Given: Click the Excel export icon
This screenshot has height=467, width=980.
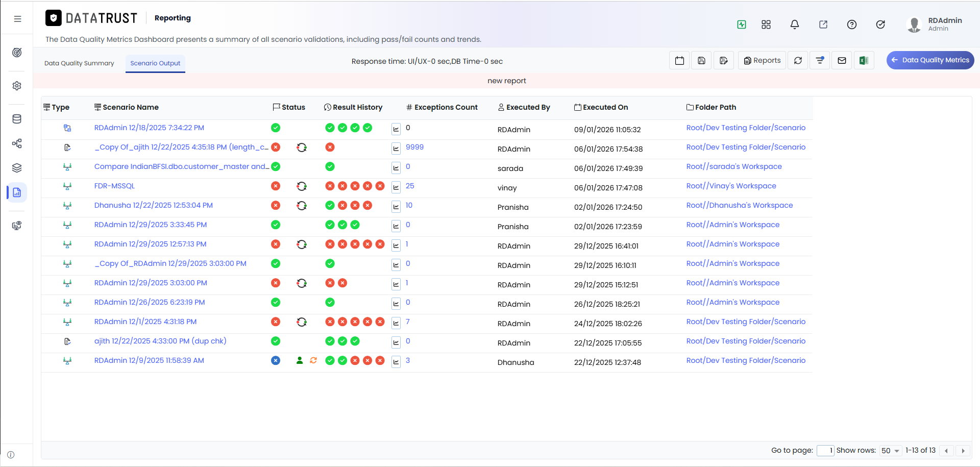Looking at the screenshot, I should pyautogui.click(x=864, y=60).
